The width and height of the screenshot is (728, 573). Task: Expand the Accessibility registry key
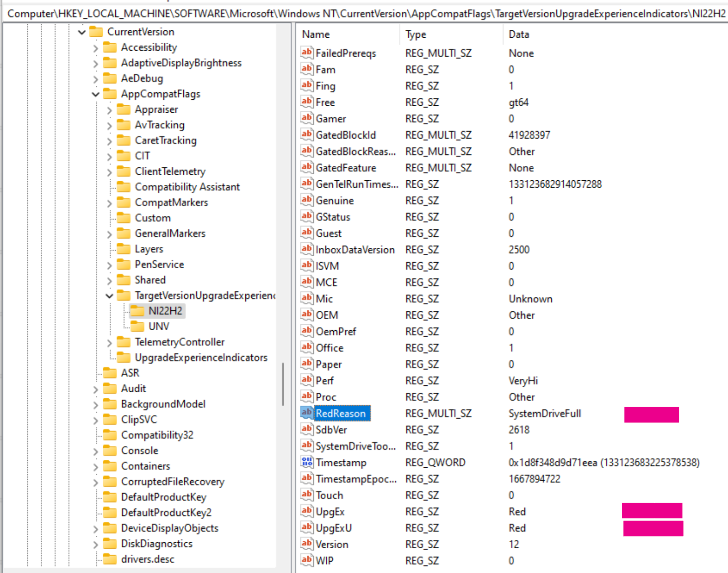[96, 48]
